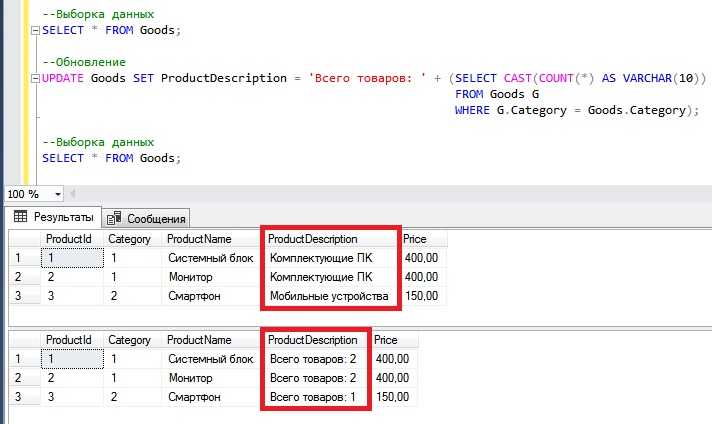Select row 2 header in the first grid
This screenshot has height=424, width=712.
(x=16, y=277)
